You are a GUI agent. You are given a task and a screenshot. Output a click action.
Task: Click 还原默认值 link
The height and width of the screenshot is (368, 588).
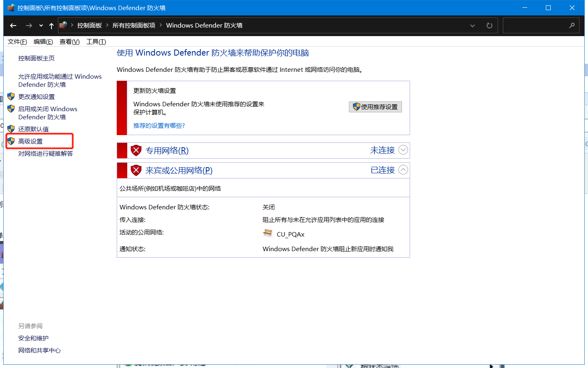click(x=34, y=129)
